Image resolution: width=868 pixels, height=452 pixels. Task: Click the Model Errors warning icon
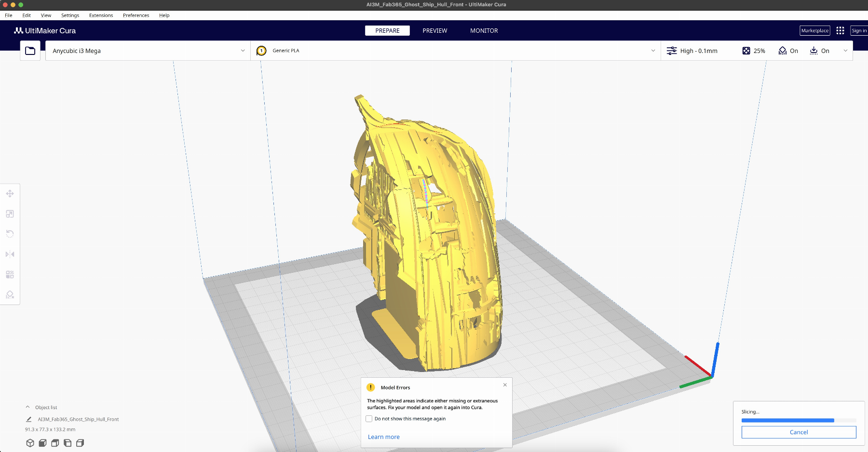tap(371, 387)
